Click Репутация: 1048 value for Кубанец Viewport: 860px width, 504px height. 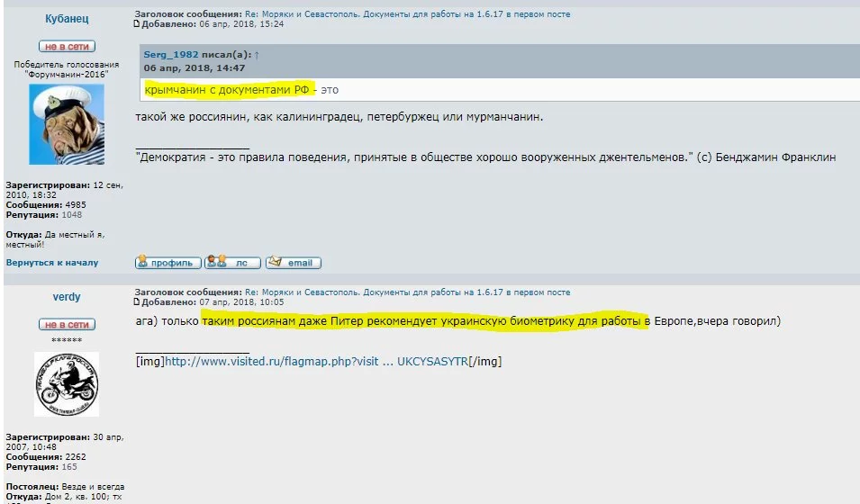pos(72,215)
